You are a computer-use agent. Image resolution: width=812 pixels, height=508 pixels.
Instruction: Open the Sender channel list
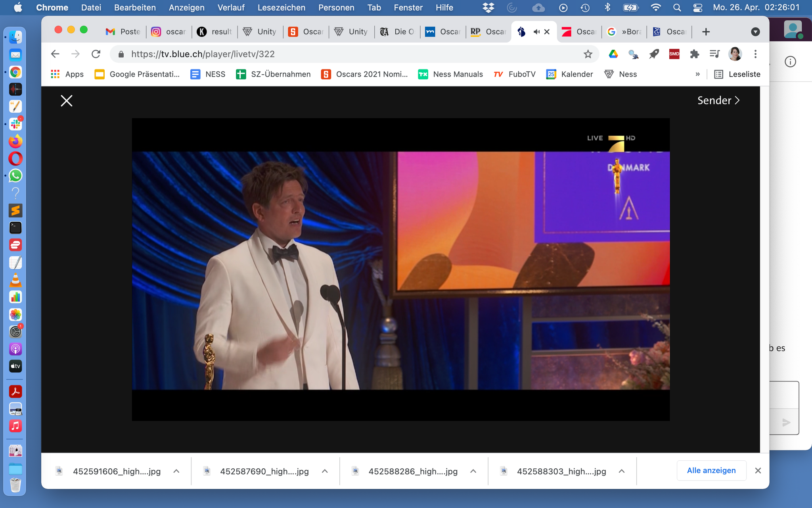(x=718, y=100)
